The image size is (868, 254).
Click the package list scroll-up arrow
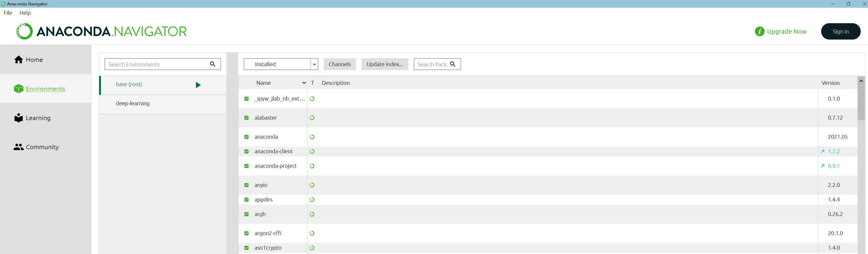pyautogui.click(x=861, y=81)
